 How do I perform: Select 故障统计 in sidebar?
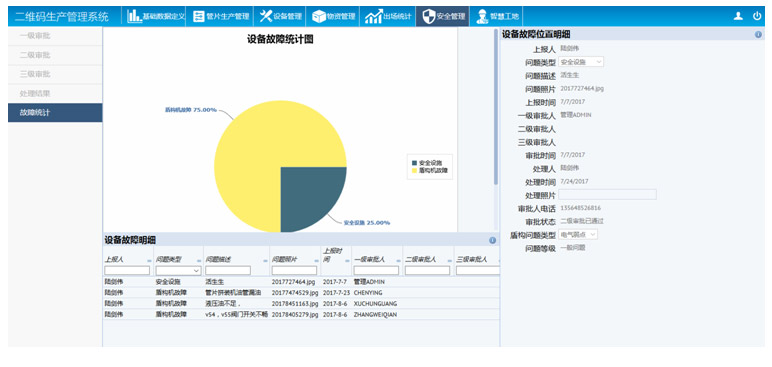(55, 113)
